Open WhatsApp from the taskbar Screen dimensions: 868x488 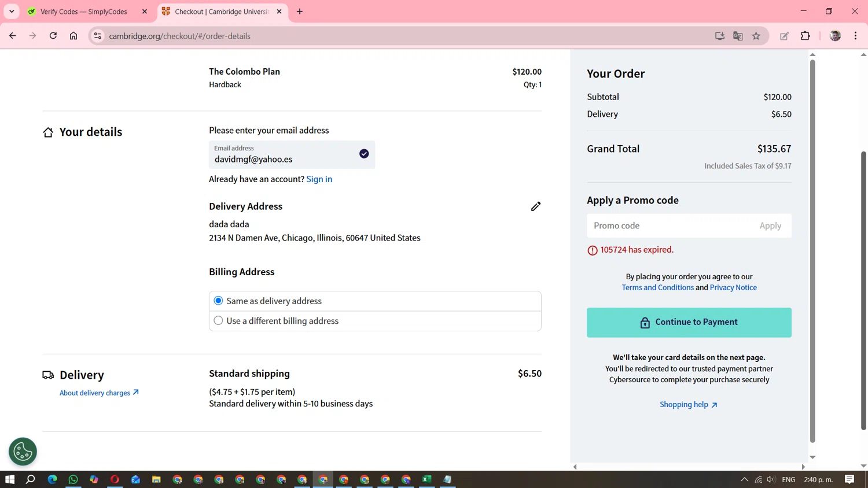[x=73, y=479]
